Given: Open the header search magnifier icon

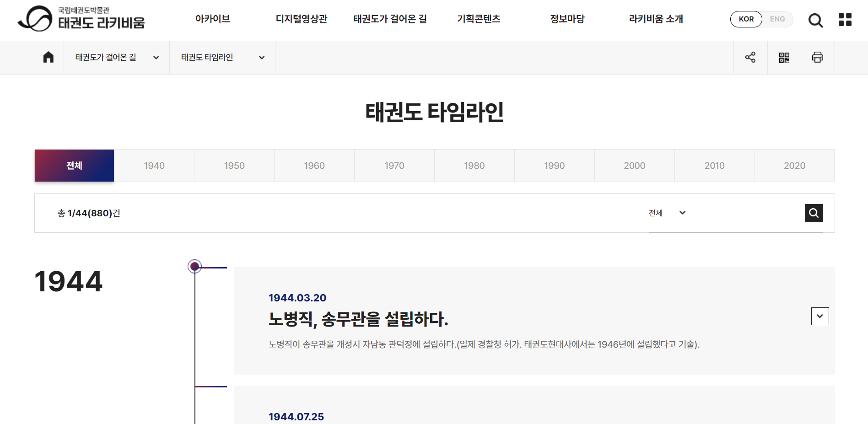Looking at the screenshot, I should (x=815, y=20).
